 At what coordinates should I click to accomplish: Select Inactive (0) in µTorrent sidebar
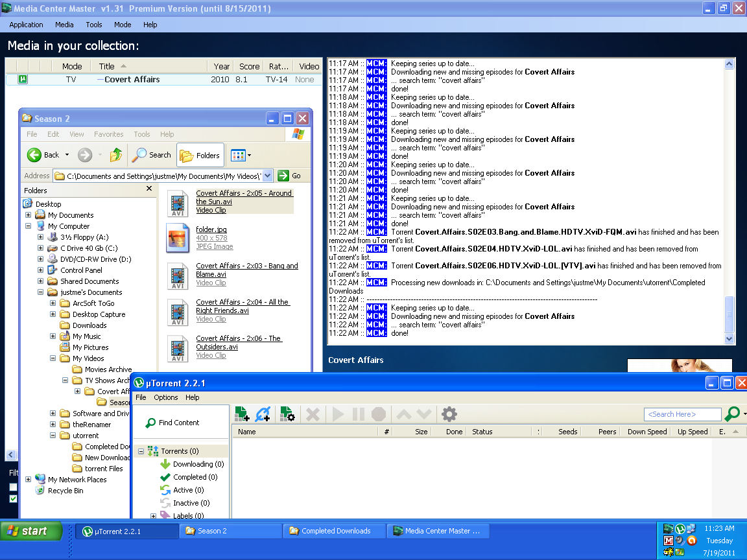point(185,502)
